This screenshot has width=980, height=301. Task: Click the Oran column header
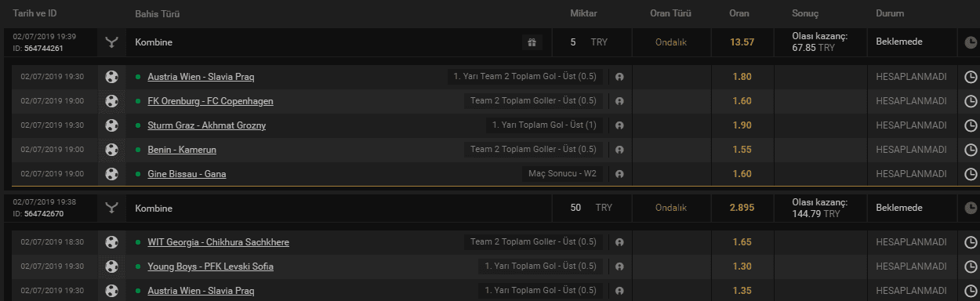739,13
